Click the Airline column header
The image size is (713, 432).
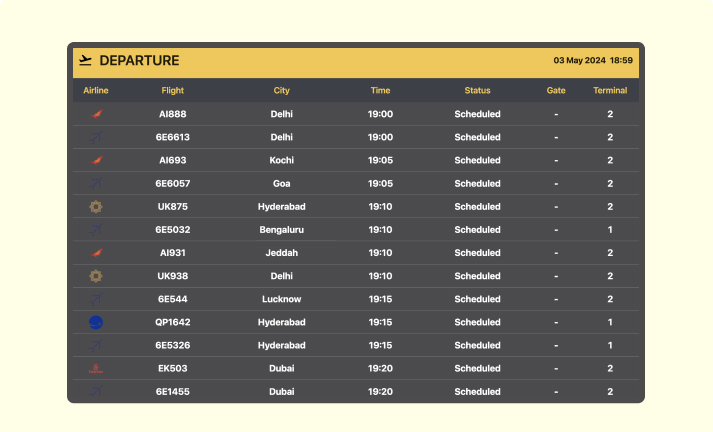tap(96, 90)
